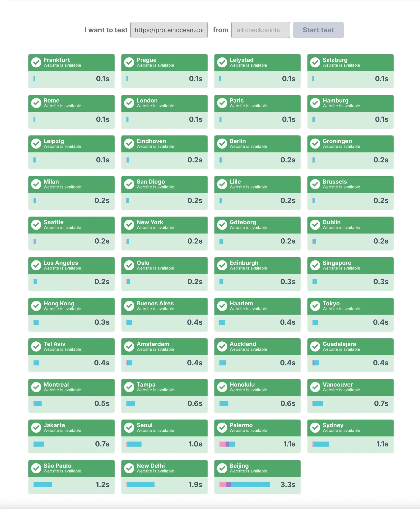Click the checkmark icon on the Seoul card
The image size is (420, 509).
[x=129, y=428]
